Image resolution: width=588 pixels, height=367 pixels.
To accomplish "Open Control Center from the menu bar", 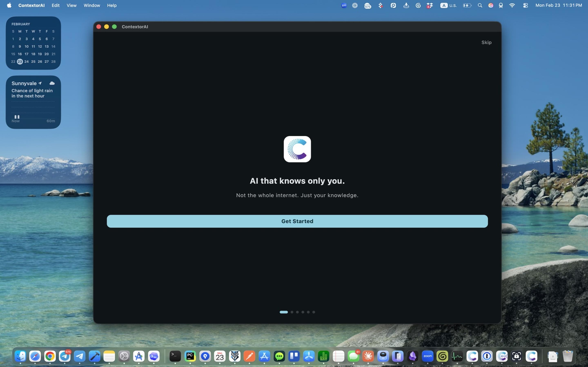I will 526,5.
